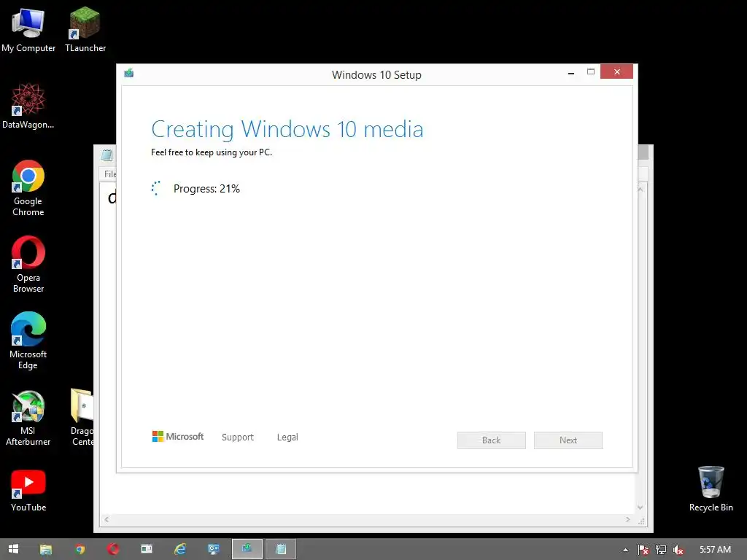Launch Internet Explorer from taskbar

[x=180, y=549]
